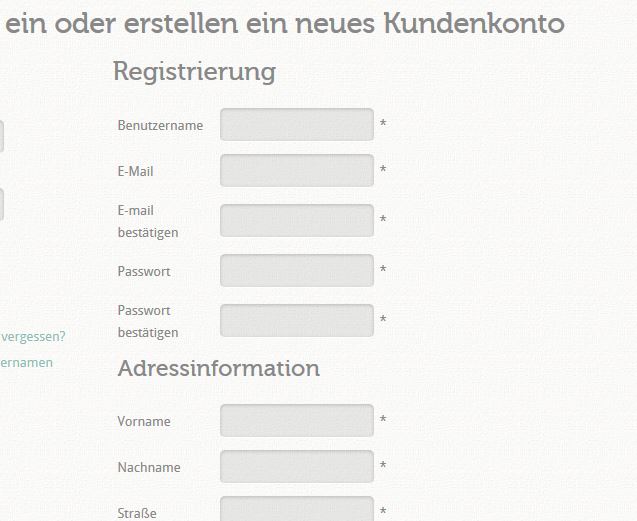The height and width of the screenshot is (521, 637).
Task: Select the Nachname text field
Action: (296, 467)
